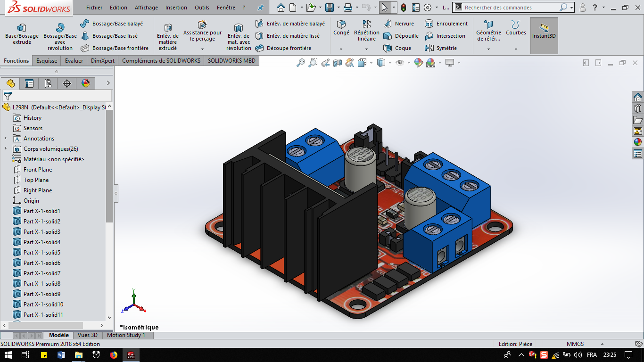
Task: Switch to Evaluer tab
Action: click(74, 61)
